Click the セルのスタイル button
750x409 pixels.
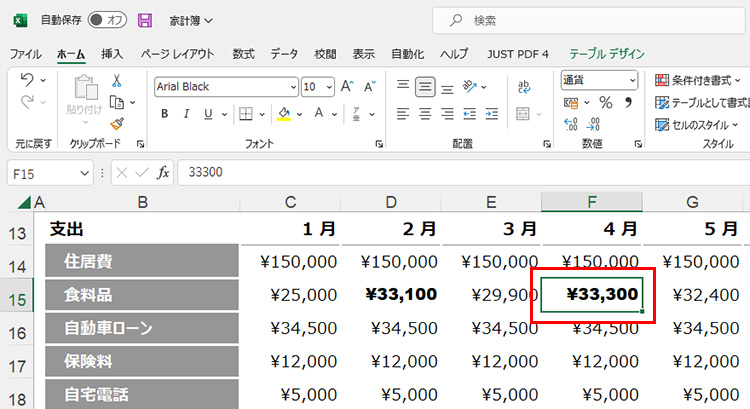(698, 125)
